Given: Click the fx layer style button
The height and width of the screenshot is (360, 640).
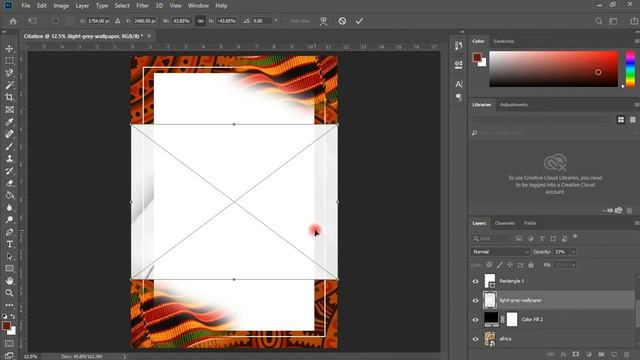Looking at the screenshot, I should click(563, 355).
